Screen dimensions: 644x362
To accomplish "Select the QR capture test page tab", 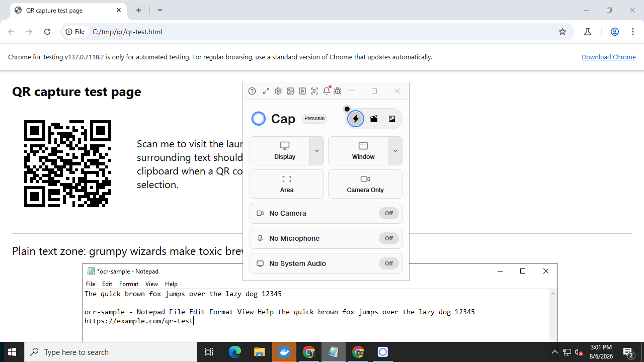I will [67, 10].
